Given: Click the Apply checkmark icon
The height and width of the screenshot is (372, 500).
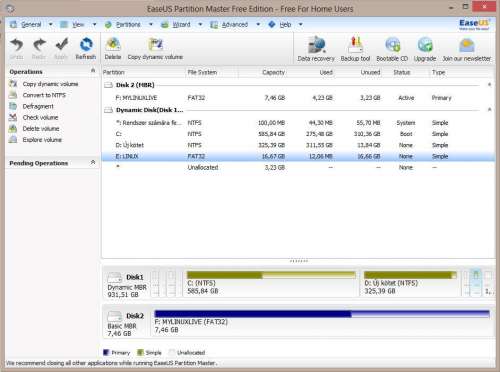Looking at the screenshot, I should coord(62,45).
